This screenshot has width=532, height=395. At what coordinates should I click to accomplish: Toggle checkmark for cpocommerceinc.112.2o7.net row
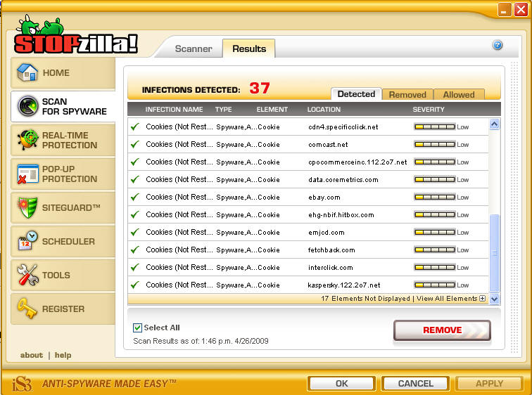point(135,162)
